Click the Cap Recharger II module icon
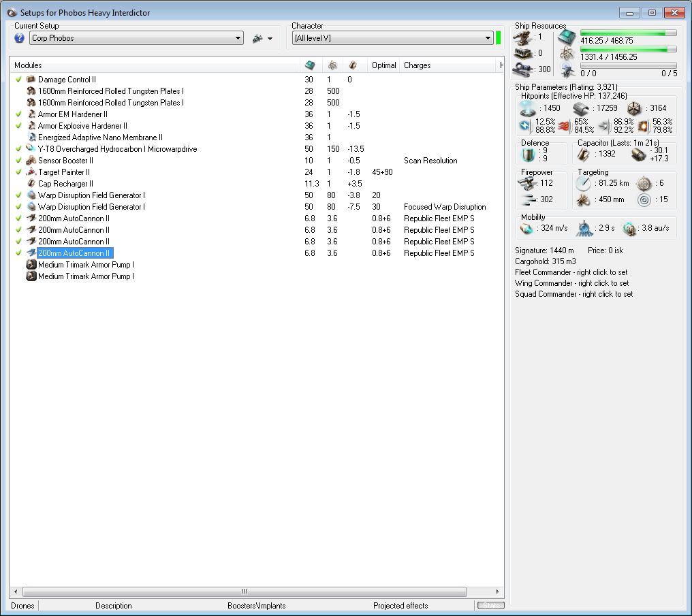692x616 pixels. click(x=31, y=183)
